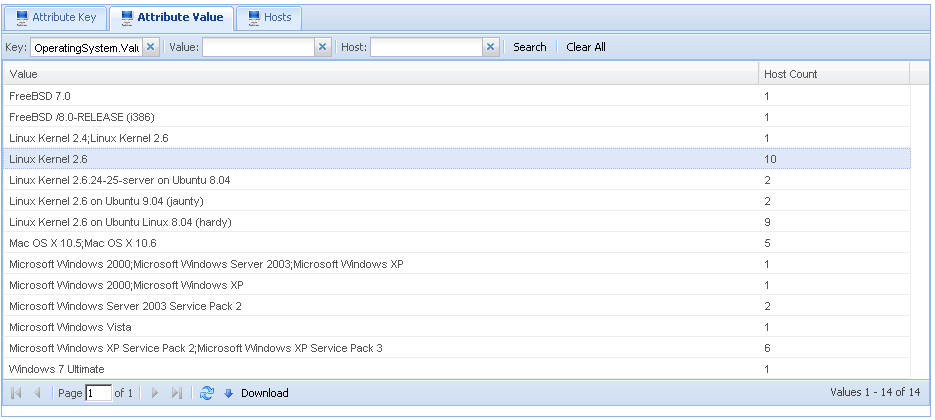Go to the next page

(155, 393)
